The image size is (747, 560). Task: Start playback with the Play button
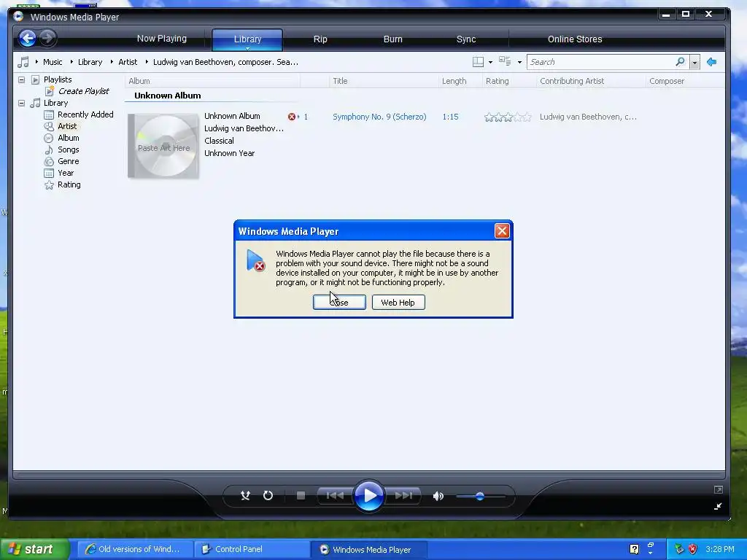tap(369, 496)
